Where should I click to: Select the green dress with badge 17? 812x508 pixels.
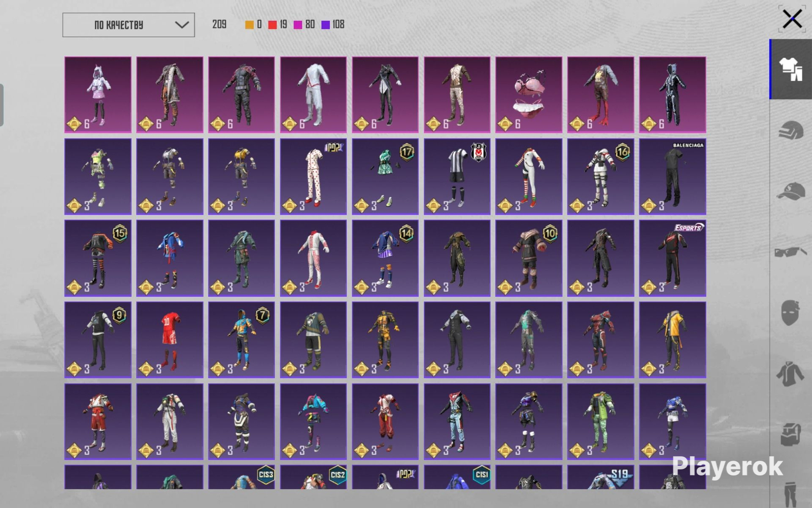click(385, 177)
